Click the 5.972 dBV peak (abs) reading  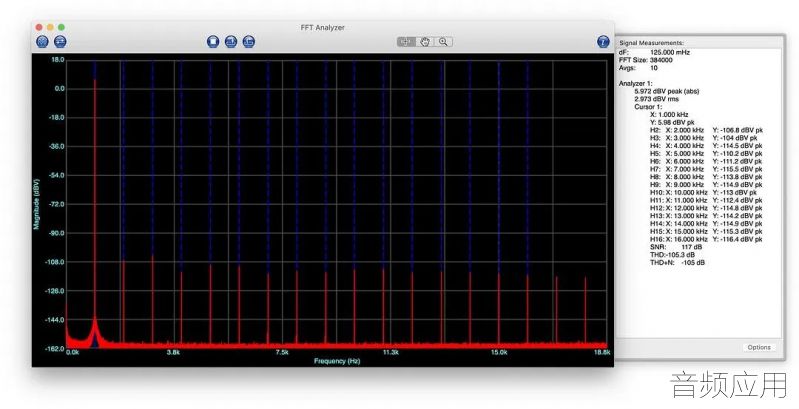(x=667, y=91)
